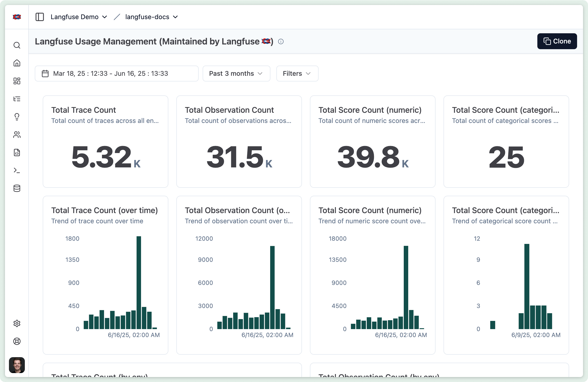Open Datasets via the database sidebar icon

pos(17,188)
